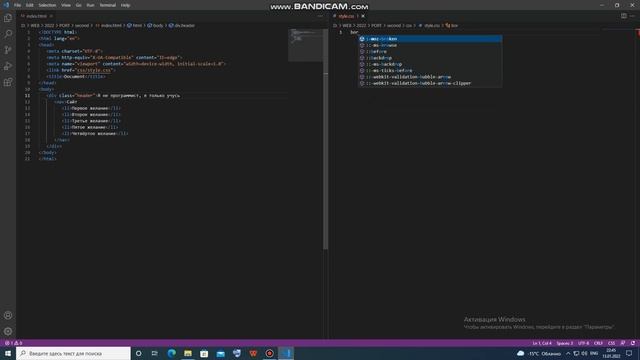Open Bandicam recorder on taskbar
The height and width of the screenshot is (360, 640).
tap(269, 353)
